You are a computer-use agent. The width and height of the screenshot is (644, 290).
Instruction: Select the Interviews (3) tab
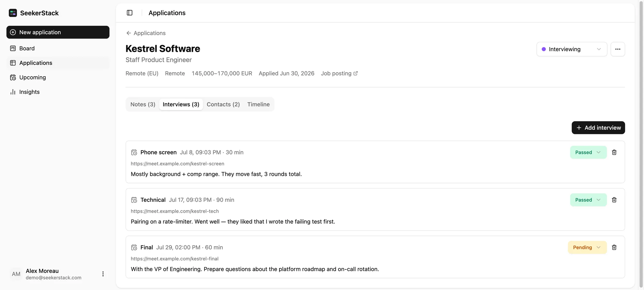point(181,104)
